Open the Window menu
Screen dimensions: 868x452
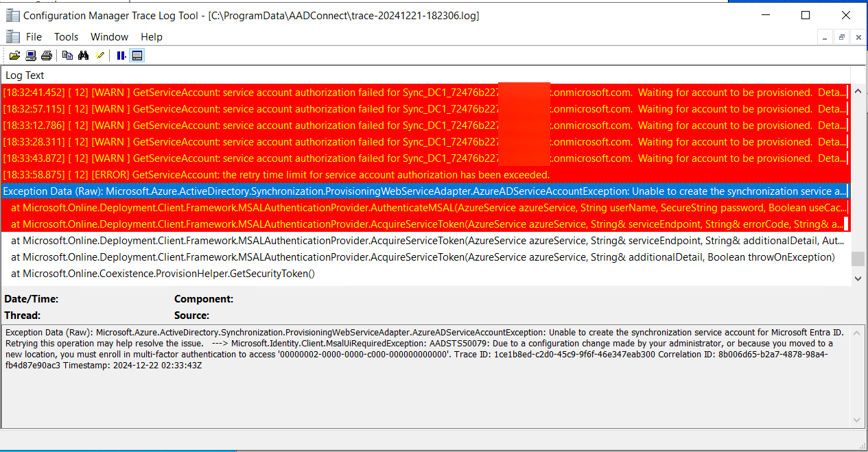(x=109, y=37)
